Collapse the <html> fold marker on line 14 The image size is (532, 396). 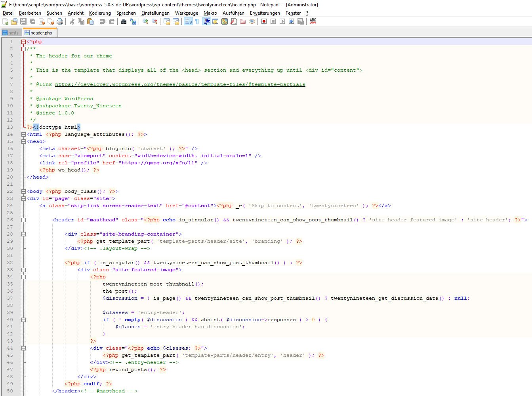tap(23, 134)
